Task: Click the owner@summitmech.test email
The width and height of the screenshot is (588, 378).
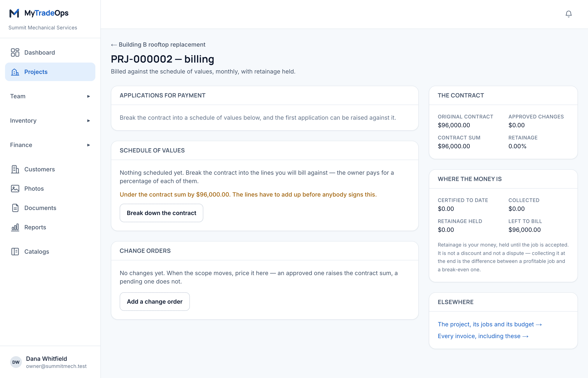Action: 56,366
